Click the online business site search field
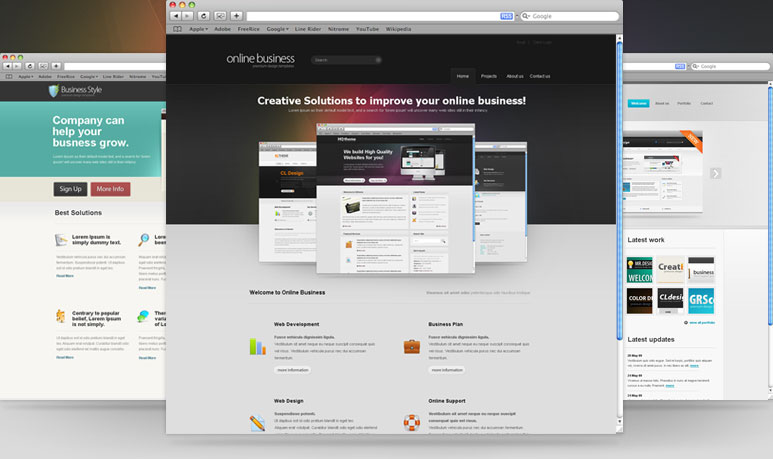The width and height of the screenshot is (773, 459). tap(344, 60)
